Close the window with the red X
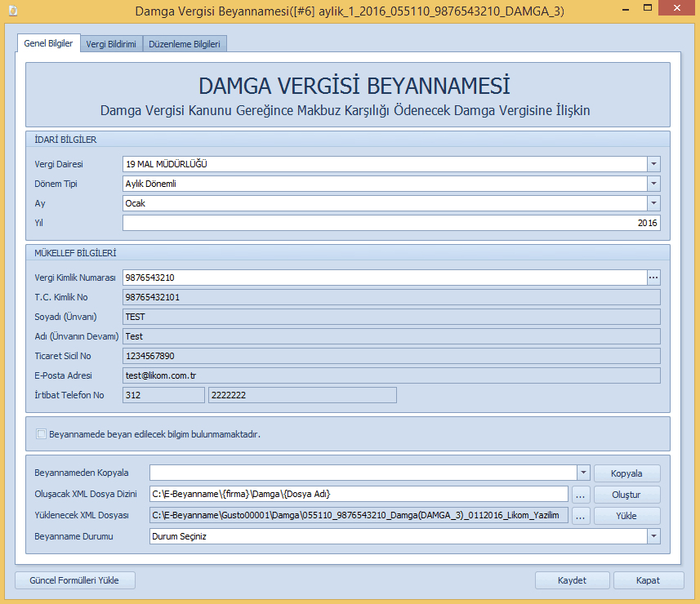 coord(677,7)
